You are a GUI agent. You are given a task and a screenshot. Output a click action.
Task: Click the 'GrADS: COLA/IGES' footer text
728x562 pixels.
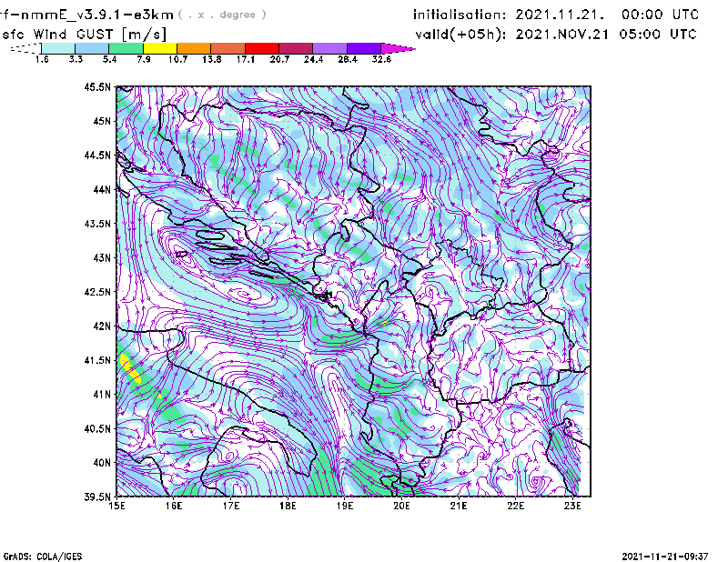(43, 557)
